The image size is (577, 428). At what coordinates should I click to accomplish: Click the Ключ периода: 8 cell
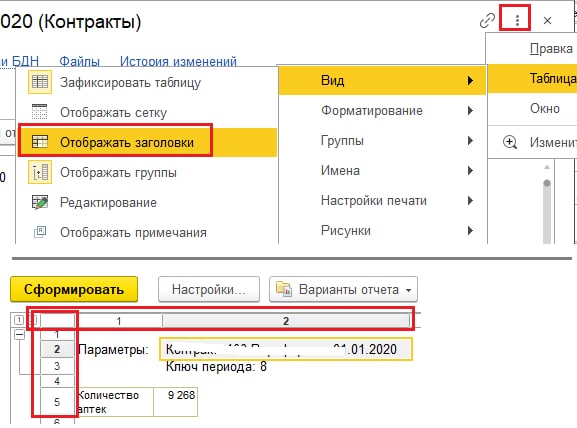216,367
